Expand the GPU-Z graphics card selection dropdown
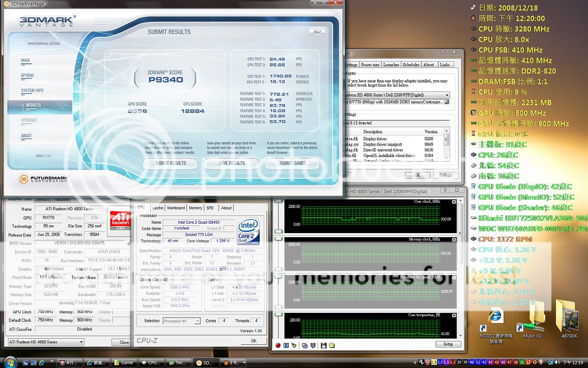The height and width of the screenshot is (368, 588). [81, 342]
